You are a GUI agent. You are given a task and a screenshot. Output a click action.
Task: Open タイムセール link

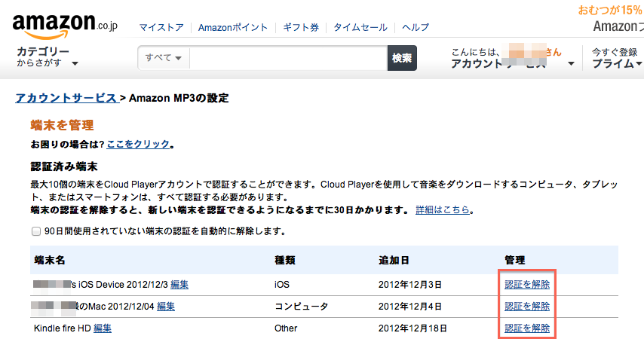click(360, 28)
